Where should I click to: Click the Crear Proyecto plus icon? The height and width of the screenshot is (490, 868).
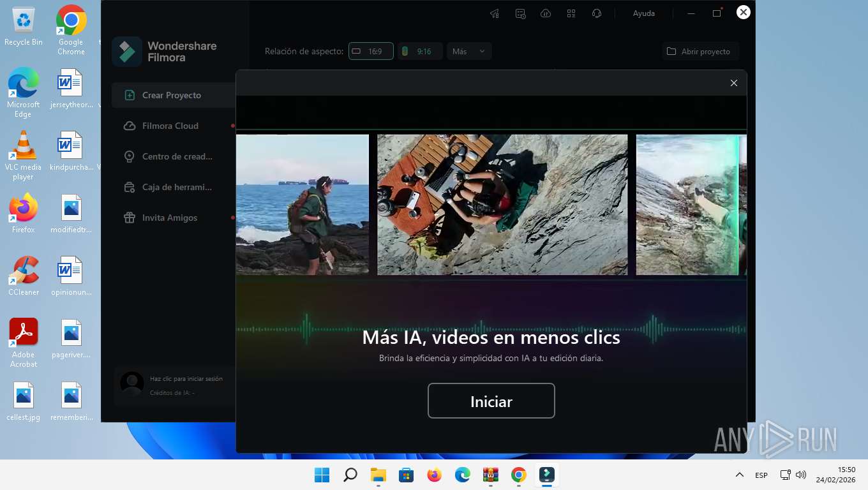130,95
